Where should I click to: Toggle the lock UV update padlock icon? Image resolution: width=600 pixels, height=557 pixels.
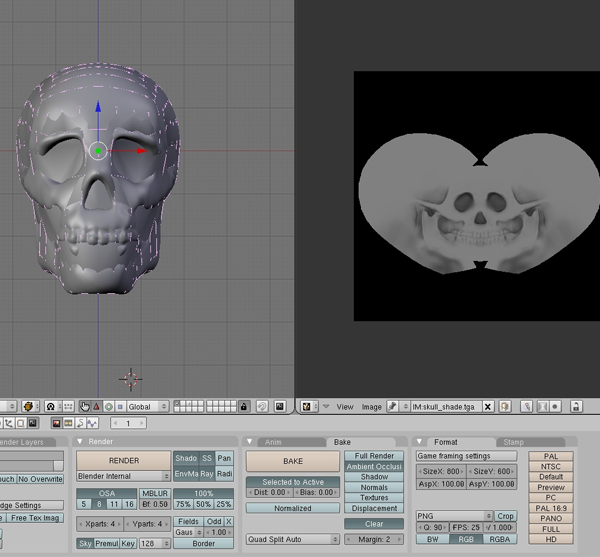576,406
